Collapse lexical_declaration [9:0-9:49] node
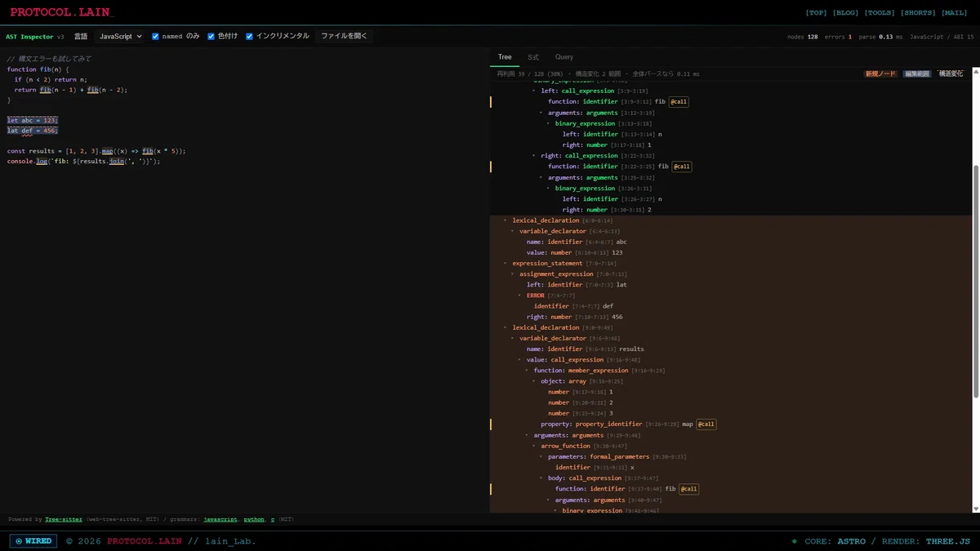The height and width of the screenshot is (551, 980). [506, 327]
